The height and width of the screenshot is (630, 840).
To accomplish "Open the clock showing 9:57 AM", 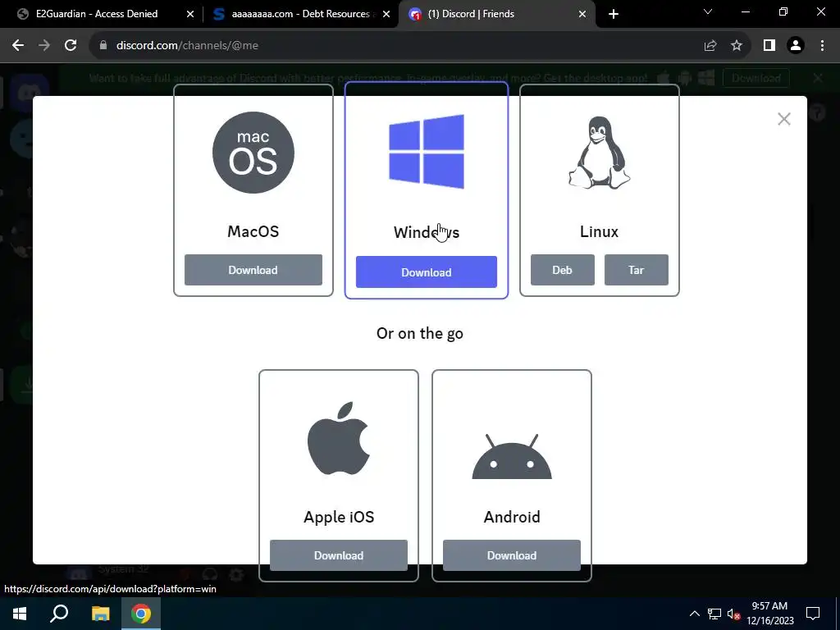I will pos(769,614).
